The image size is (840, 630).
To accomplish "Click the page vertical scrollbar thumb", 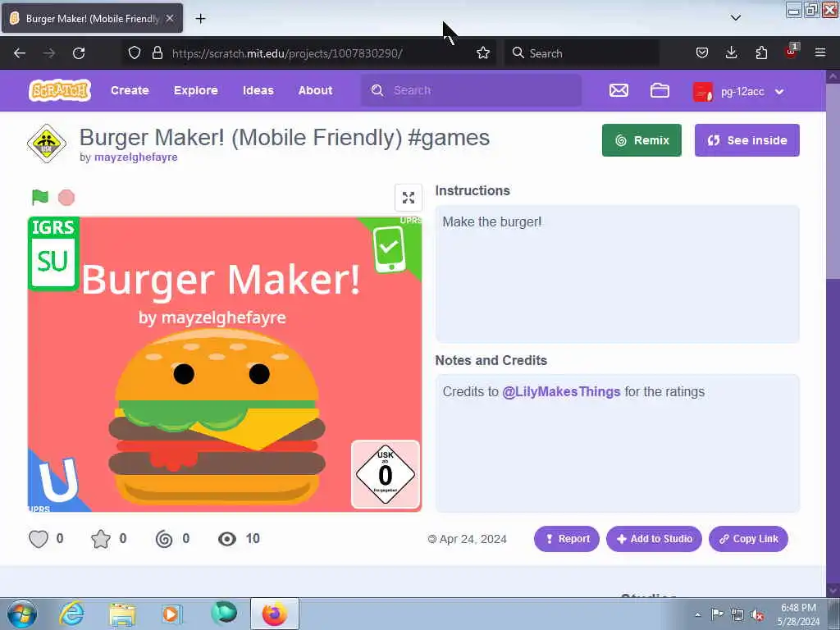I will point(833,182).
